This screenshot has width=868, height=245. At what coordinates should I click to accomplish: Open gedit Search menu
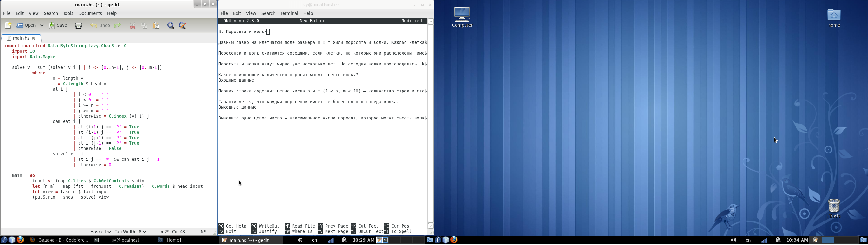pos(51,14)
